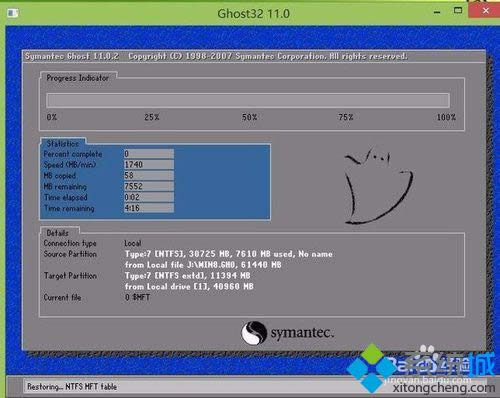Click the Progress Indicator group label
Image resolution: width=500 pixels, height=398 pixels.
[77, 78]
